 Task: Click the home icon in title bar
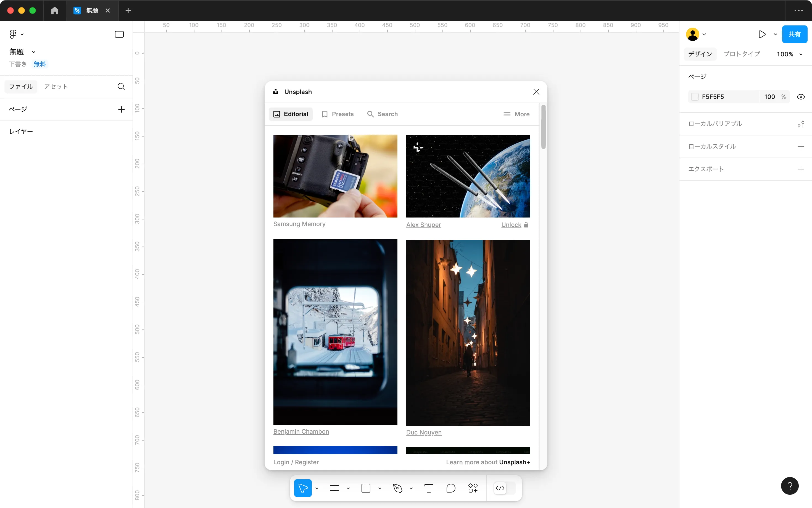pyautogui.click(x=55, y=11)
